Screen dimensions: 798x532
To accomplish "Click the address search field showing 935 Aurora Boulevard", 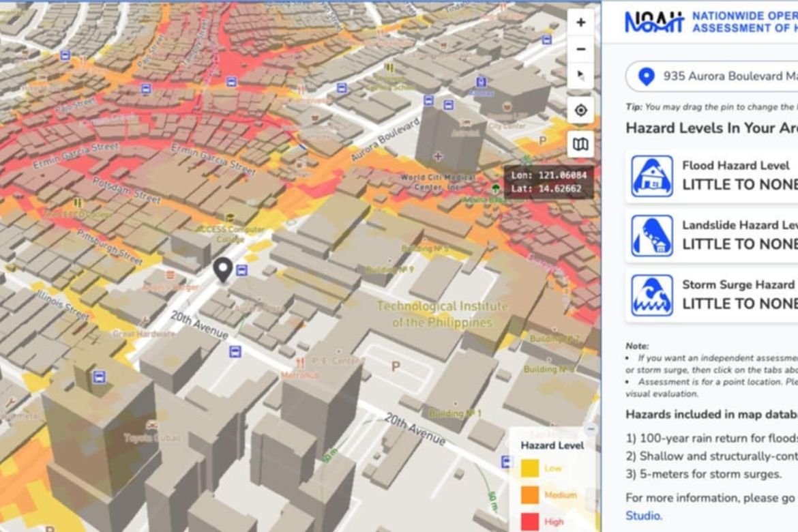I will [x=712, y=76].
